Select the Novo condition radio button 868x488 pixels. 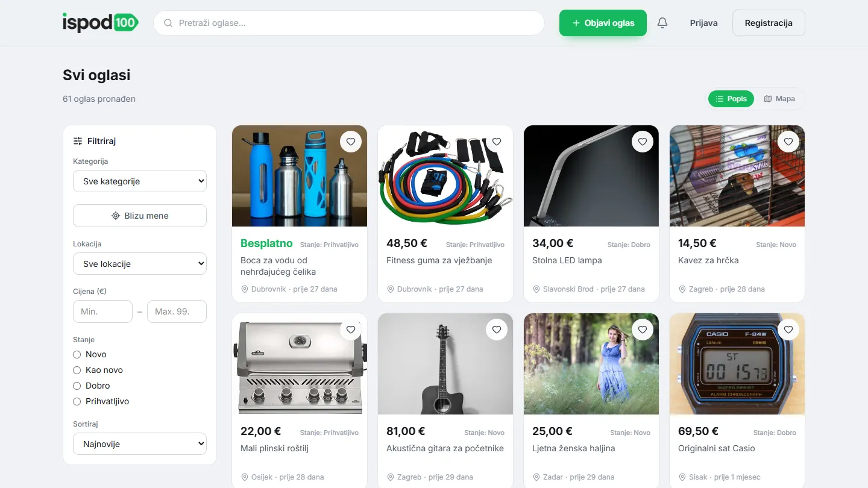click(x=77, y=354)
